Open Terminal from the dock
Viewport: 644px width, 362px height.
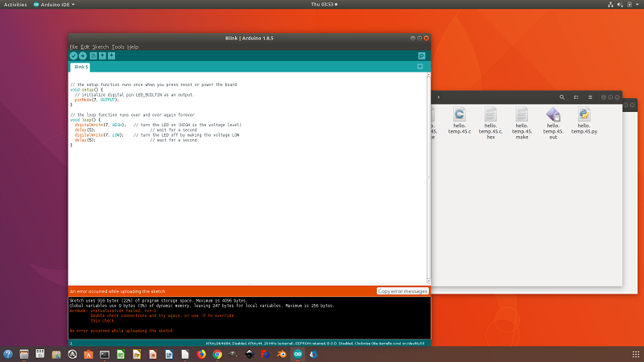pyautogui.click(x=105, y=354)
